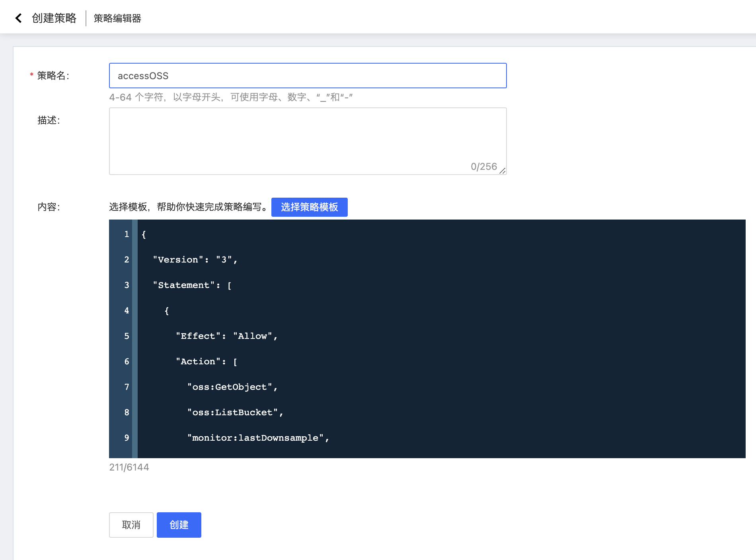Select the 策略编辑器 breadcrumb label
The width and height of the screenshot is (756, 560).
point(118,17)
